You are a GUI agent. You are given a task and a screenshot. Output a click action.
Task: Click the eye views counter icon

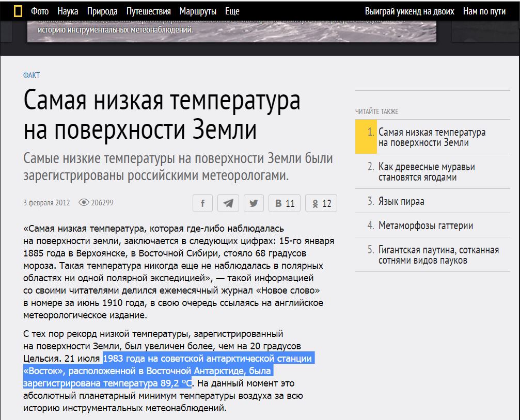click(x=84, y=203)
